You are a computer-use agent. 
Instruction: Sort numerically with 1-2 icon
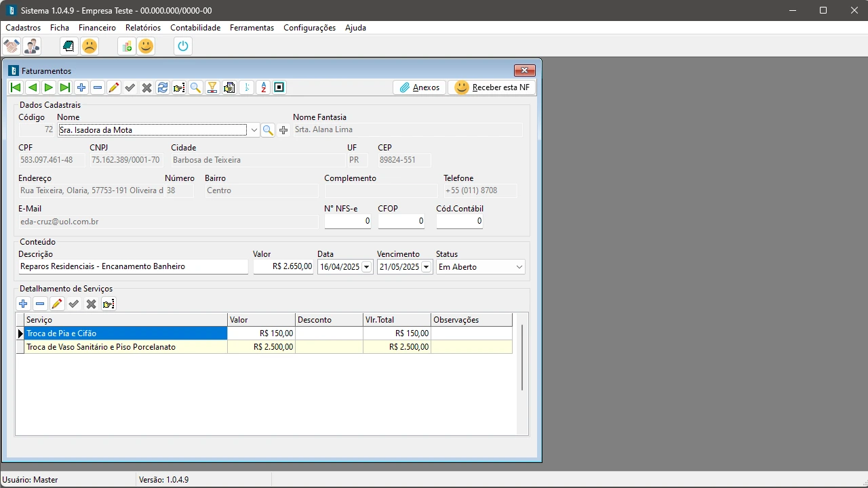pyautogui.click(x=247, y=87)
